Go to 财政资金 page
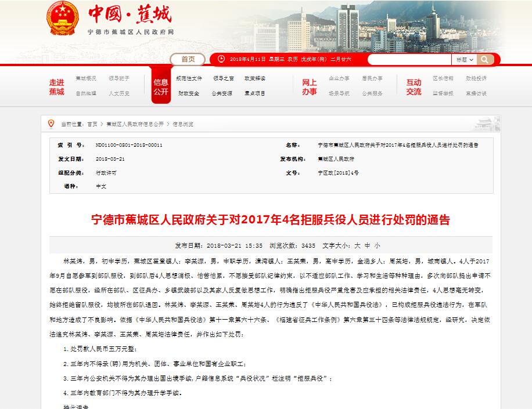The height and width of the screenshot is (409, 532). tap(189, 93)
